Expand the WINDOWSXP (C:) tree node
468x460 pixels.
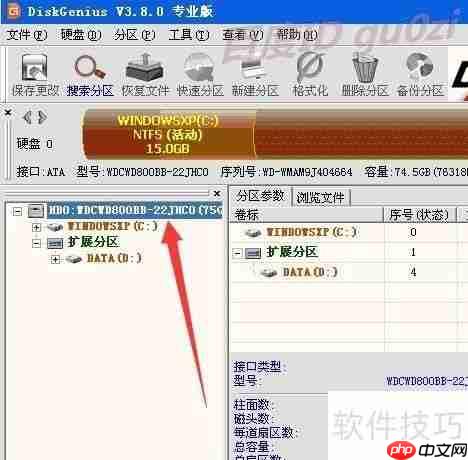(x=36, y=227)
